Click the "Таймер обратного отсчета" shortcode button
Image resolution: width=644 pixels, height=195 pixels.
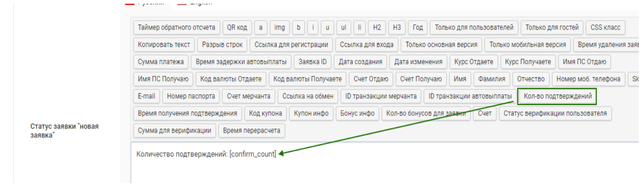click(176, 28)
